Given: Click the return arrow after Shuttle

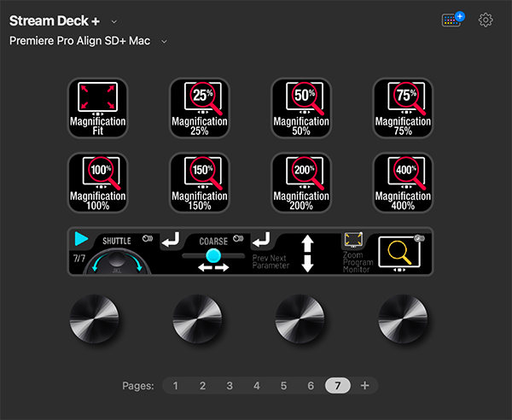Looking at the screenshot, I should point(171,239).
